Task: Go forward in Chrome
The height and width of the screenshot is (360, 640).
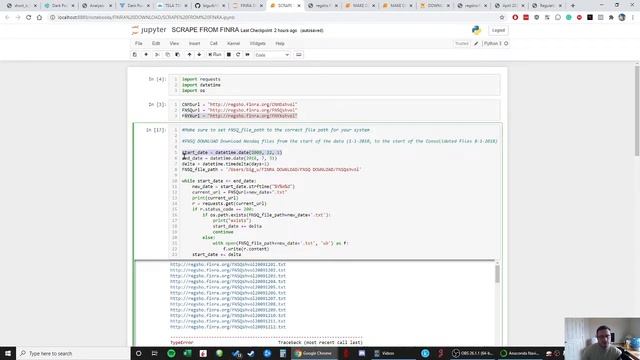Action: [18, 18]
